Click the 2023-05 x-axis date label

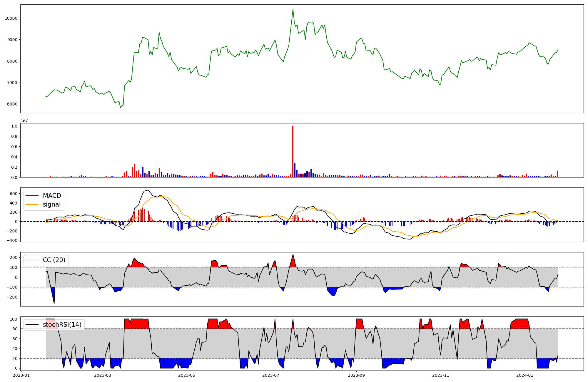tap(187, 375)
